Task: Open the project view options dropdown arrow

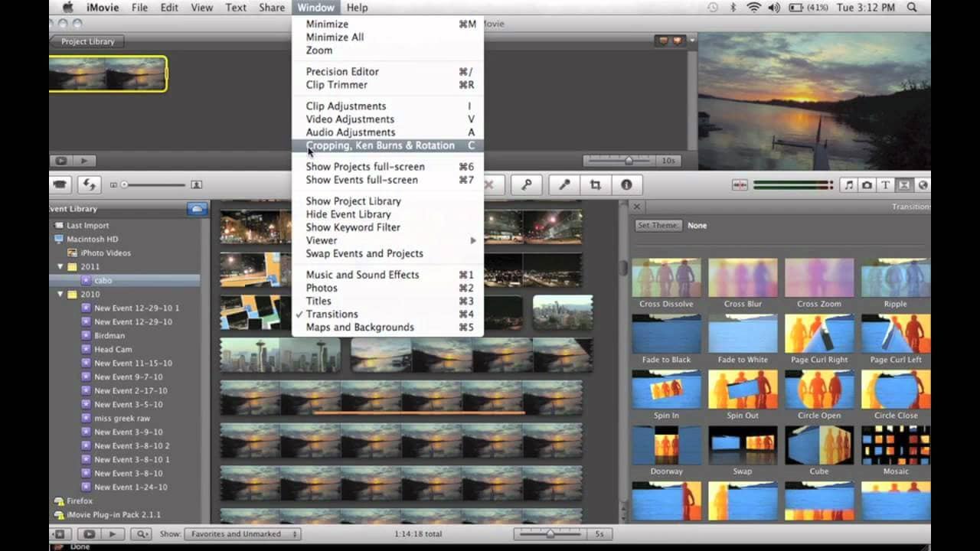Action: coord(692,40)
